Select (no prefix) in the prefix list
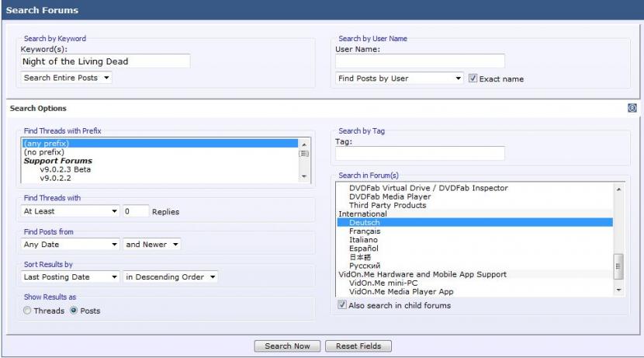Image resolution: width=644 pixels, height=358 pixels. 44,152
